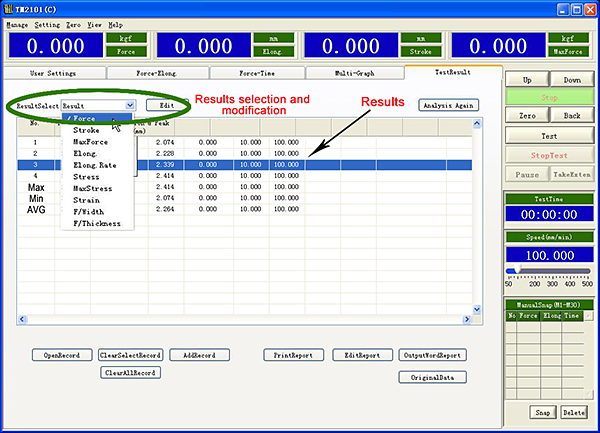Open the Setting menu
600x433 pixels.
(x=47, y=22)
